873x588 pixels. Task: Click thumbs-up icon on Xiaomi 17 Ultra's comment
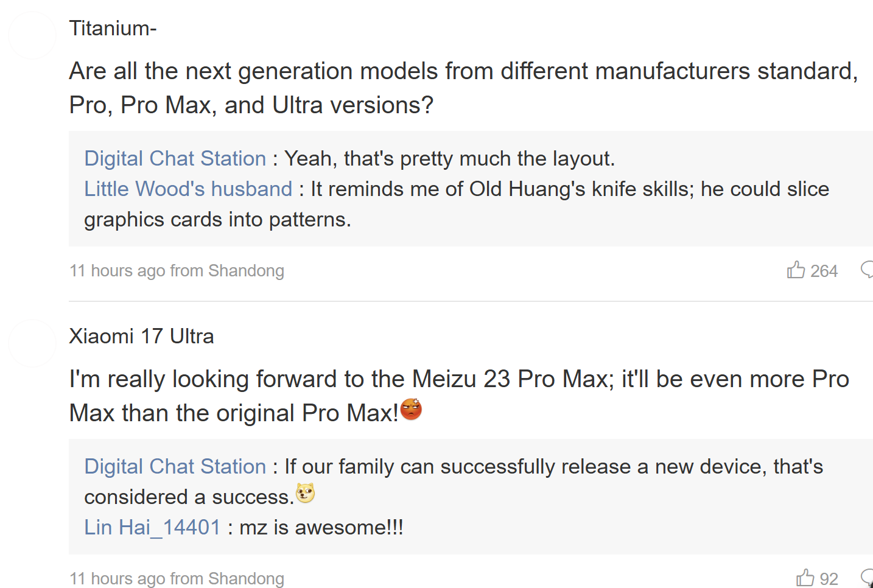[x=805, y=578]
